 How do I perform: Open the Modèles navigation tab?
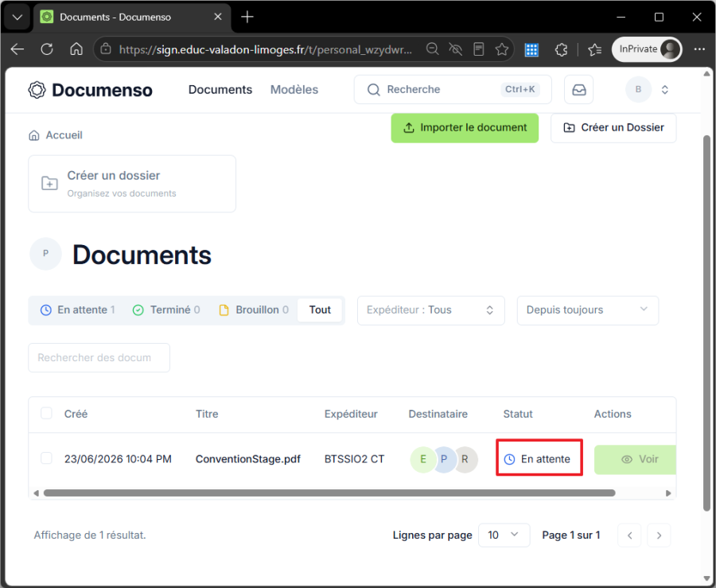point(294,89)
